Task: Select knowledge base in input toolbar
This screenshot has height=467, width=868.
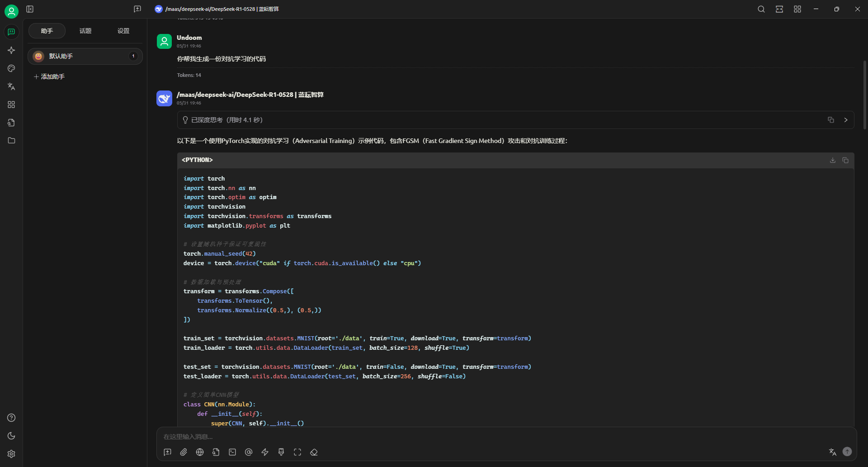Action: (216, 452)
